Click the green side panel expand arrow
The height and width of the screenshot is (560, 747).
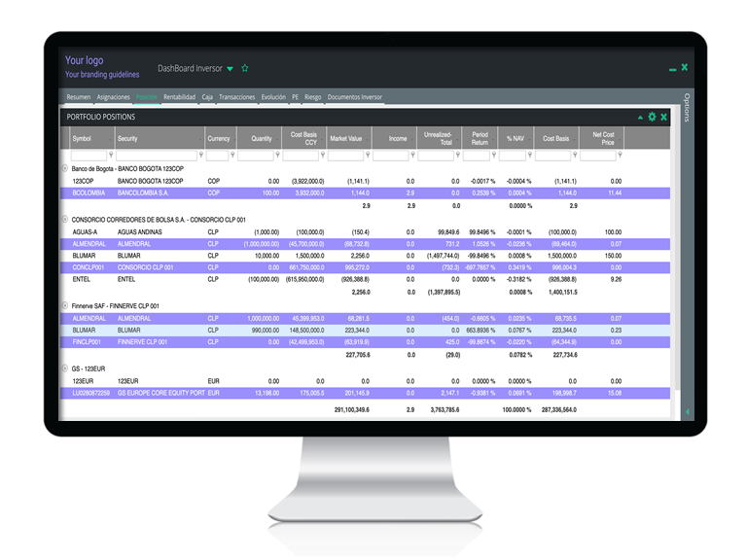tap(688, 412)
